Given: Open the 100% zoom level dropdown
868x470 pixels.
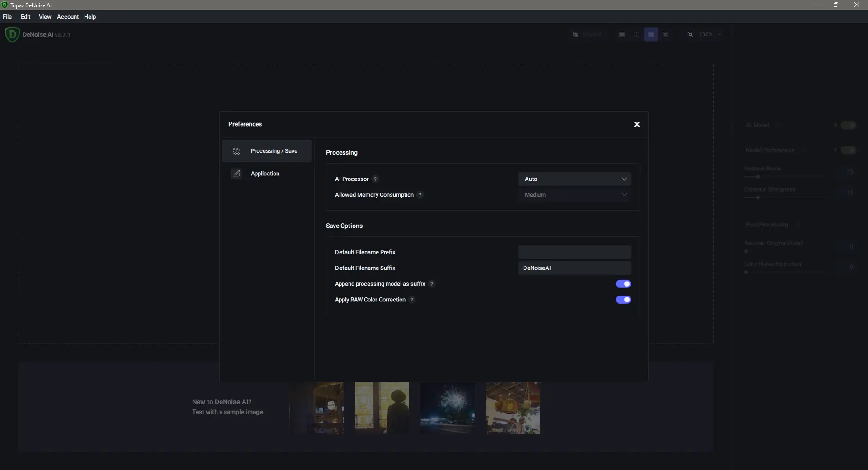Looking at the screenshot, I should 705,34.
